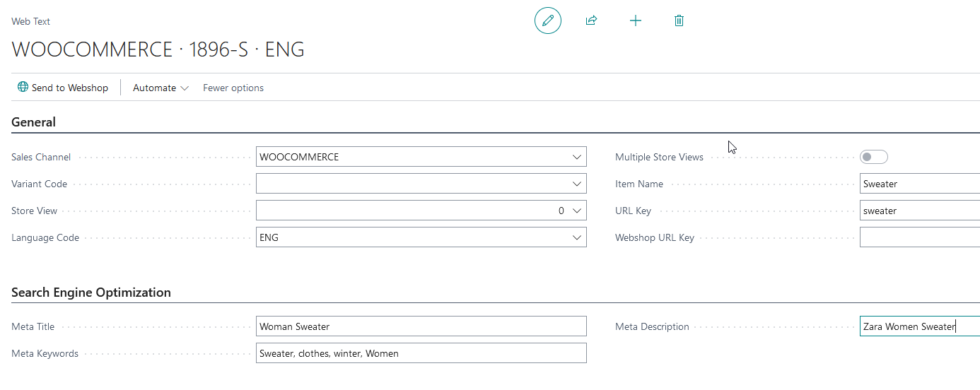Click the Sales Channel label
Image resolution: width=980 pixels, height=390 pixels.
pos(41,157)
